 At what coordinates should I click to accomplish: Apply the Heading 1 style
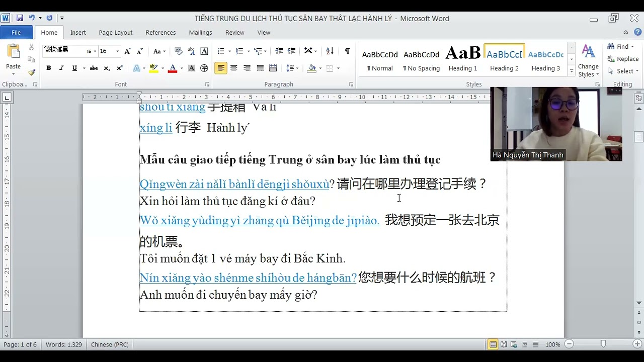click(463, 60)
